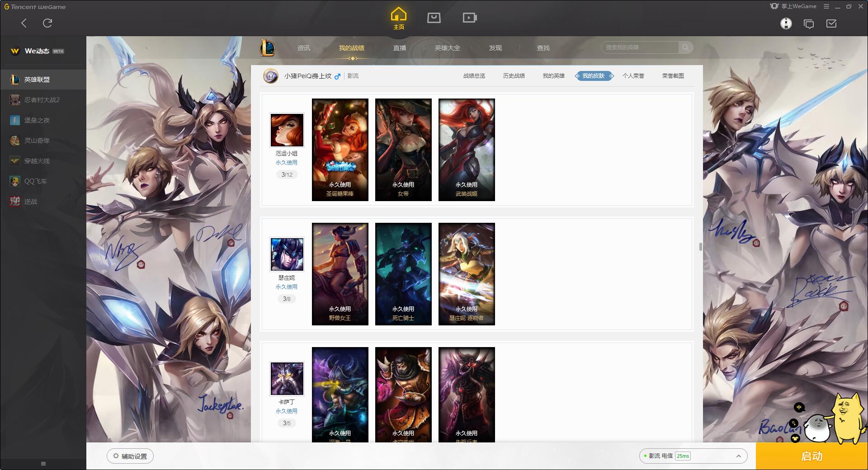Screen dimensions: 868x470
Task: Open the 死亡骑士 skin card
Action: pyautogui.click(x=403, y=274)
